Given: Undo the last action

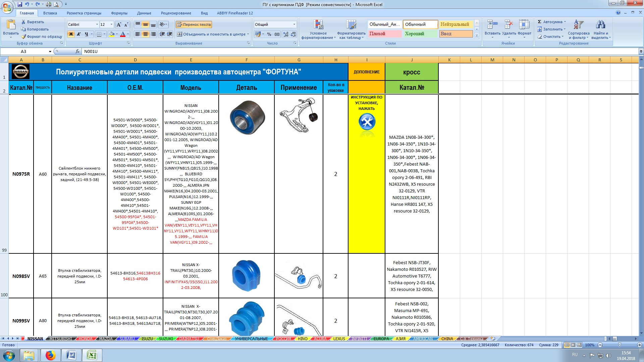Looking at the screenshot, I should (x=27, y=4).
